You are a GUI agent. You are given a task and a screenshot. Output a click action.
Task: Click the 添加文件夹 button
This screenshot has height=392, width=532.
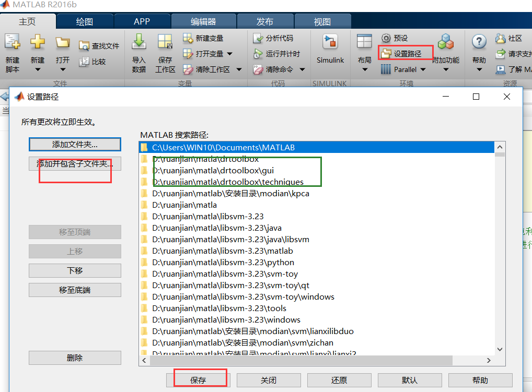75,145
